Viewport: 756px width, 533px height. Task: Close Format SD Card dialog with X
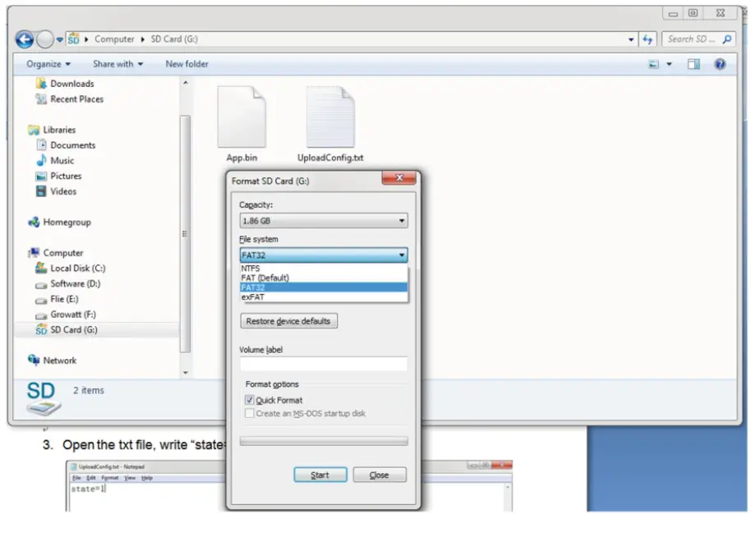coord(399,178)
